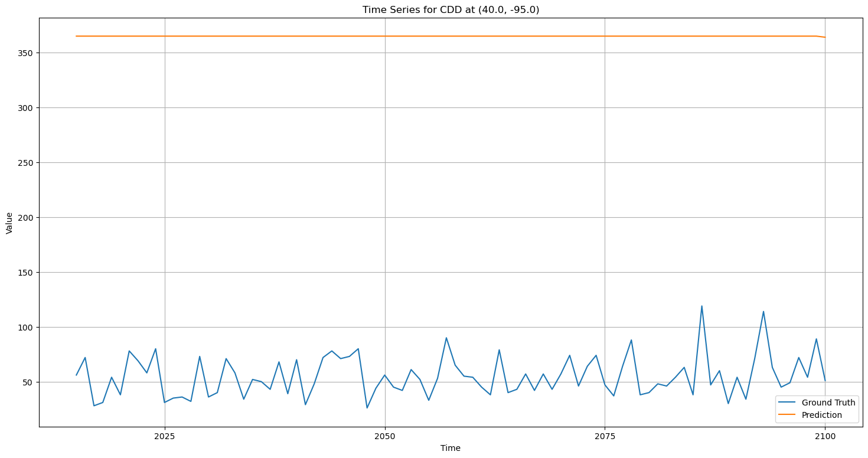Click the highest Ground Truth peak near 2086
868x458 pixels.
click(x=701, y=306)
